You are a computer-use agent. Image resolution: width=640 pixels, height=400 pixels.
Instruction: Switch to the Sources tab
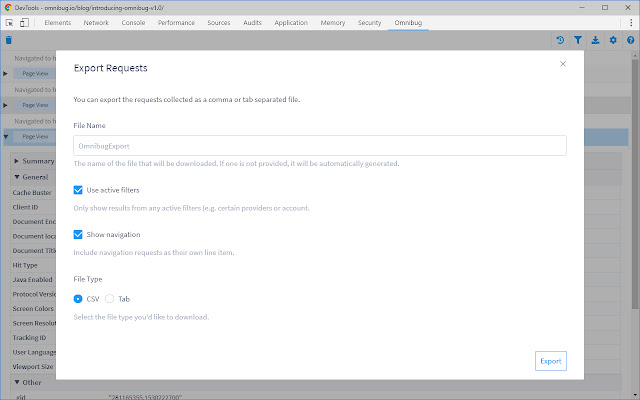[219, 23]
